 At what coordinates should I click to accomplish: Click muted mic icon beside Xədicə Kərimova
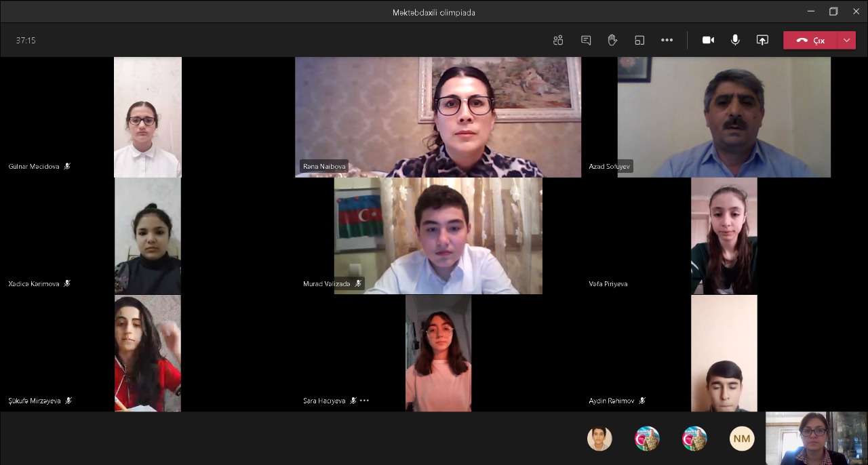click(x=67, y=283)
